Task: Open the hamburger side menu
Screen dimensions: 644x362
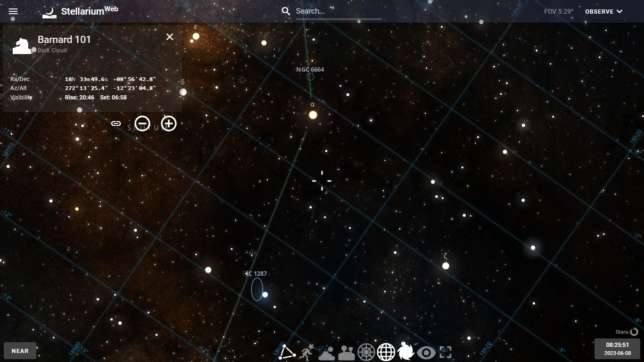Action: tap(13, 11)
